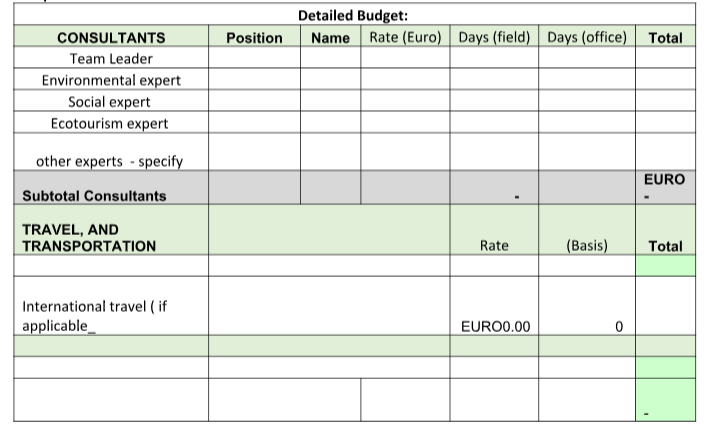
Task: Click the Days (field) column header
Action: (x=494, y=36)
